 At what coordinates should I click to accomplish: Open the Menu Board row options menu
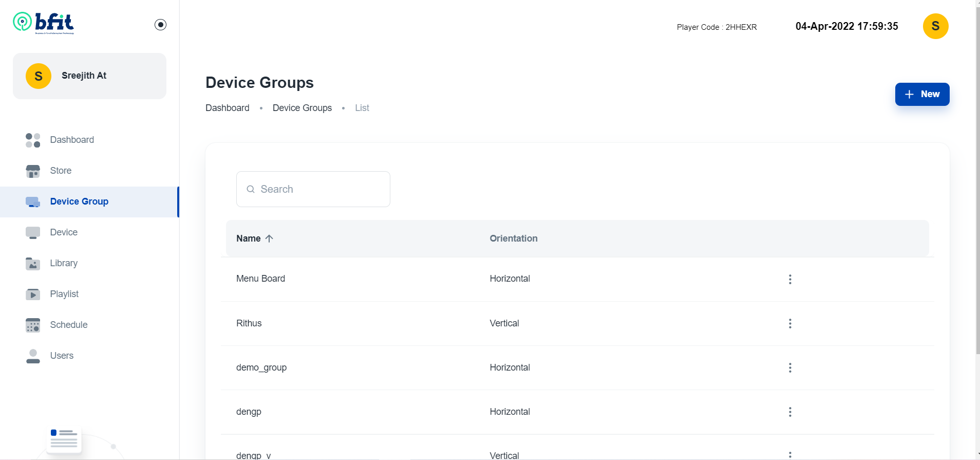coord(790,279)
